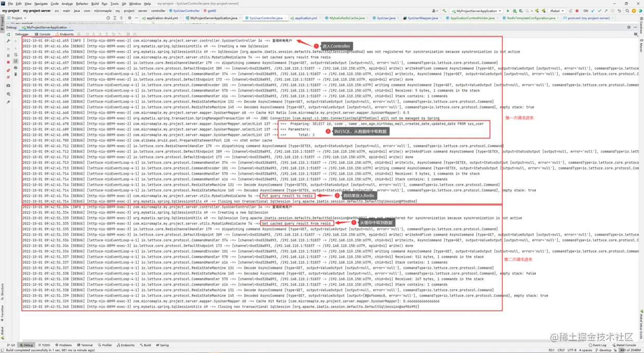Viewport: 644px width, 353px height.
Task: Hide the Project panel with minus icon
Action: click(137, 18)
